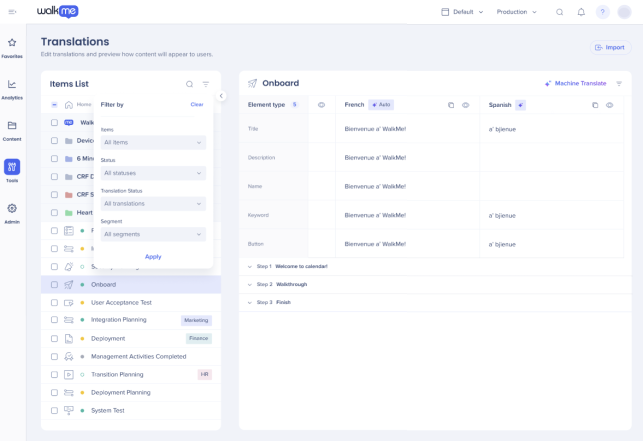Check the User Acceptance Test checkbox
Image resolution: width=643 pixels, height=441 pixels.
click(x=54, y=303)
